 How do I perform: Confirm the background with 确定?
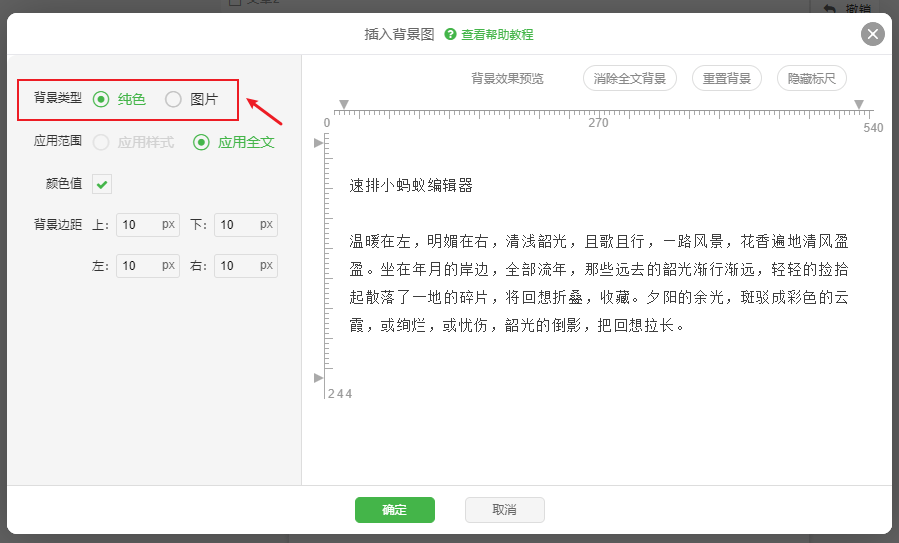pyautogui.click(x=394, y=510)
